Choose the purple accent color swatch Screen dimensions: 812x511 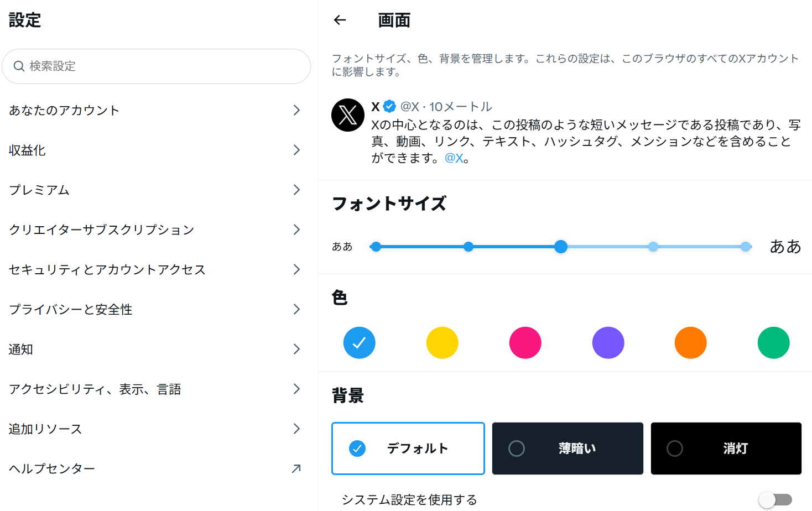(x=608, y=343)
